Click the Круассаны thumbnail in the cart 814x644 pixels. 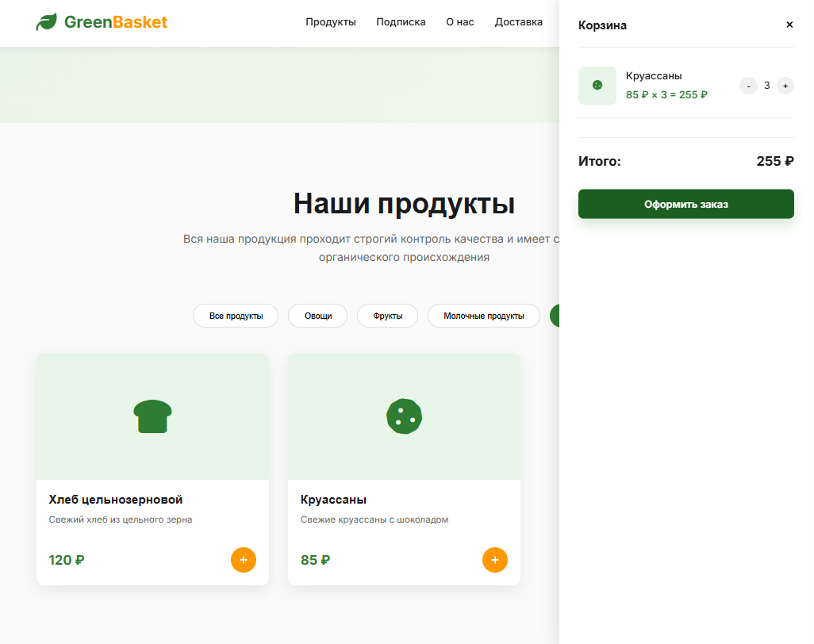click(597, 86)
